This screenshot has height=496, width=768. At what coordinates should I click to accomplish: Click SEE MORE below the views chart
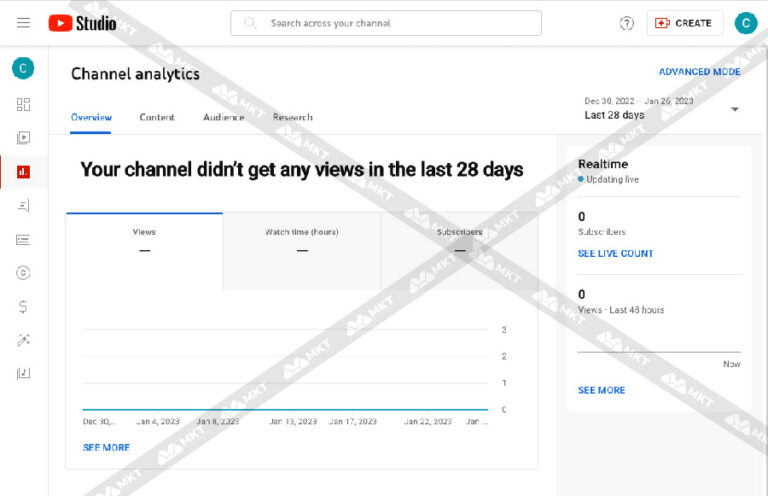point(106,448)
